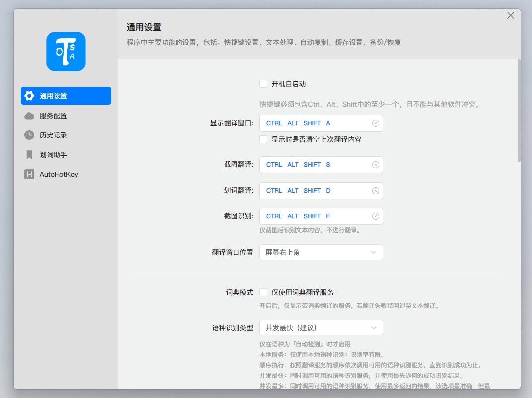Toggle 显示时是否清空上次翻译内容 checkbox
The image size is (532, 398).
coord(263,139)
